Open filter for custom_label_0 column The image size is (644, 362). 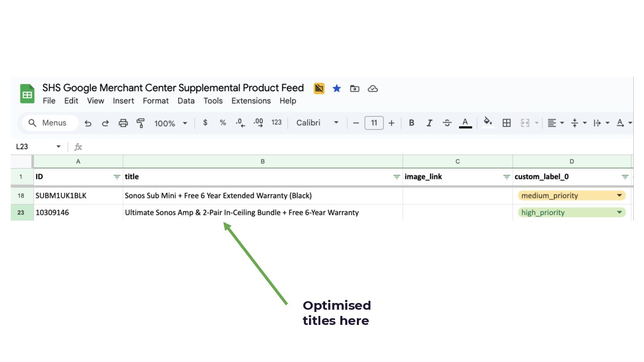(x=625, y=177)
